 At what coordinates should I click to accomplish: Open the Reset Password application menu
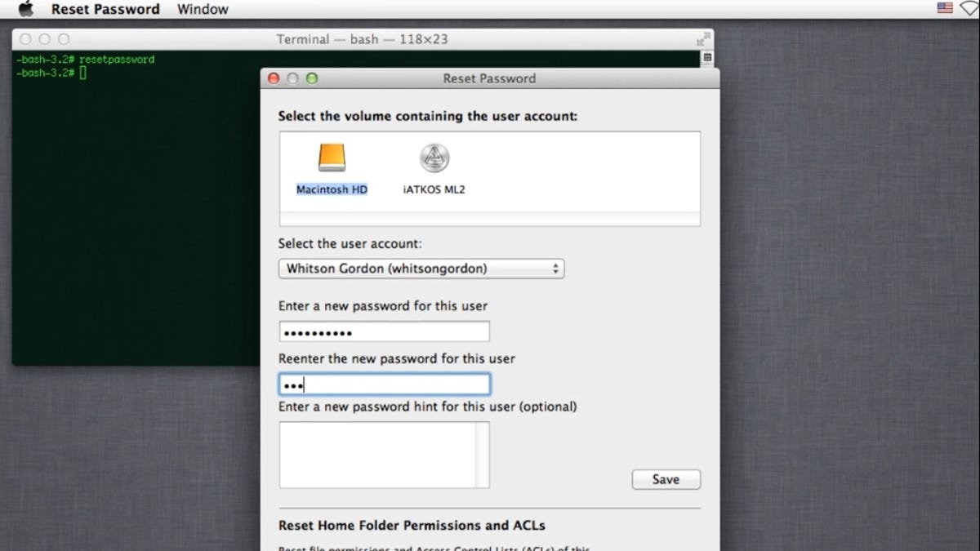[105, 9]
